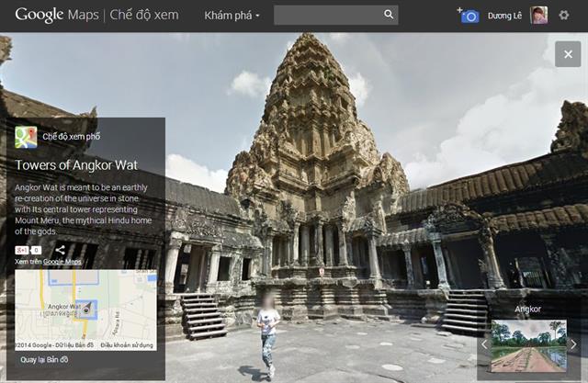
Task: Open the settings gear icon
Action: click(x=563, y=16)
